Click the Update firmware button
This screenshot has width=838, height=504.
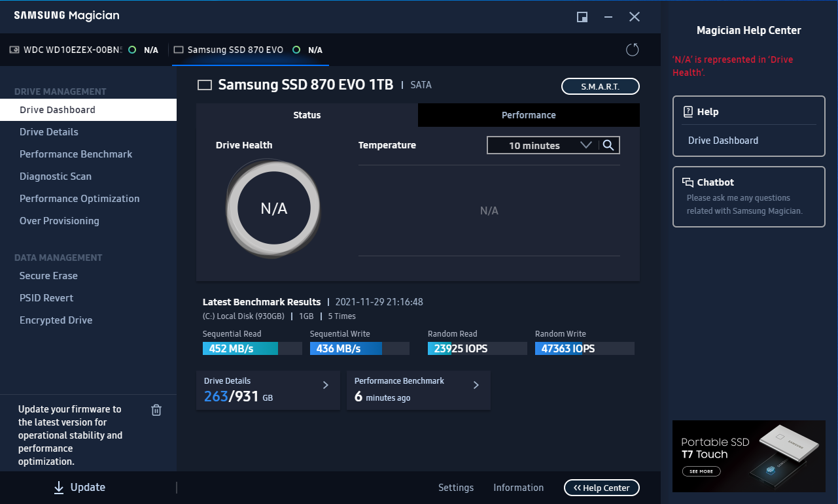80,487
